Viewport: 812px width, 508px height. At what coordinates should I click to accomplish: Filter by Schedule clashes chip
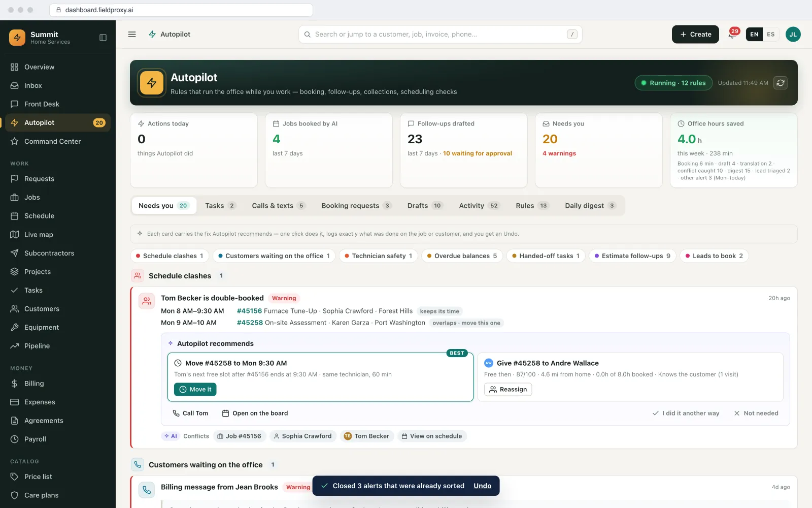click(x=170, y=256)
